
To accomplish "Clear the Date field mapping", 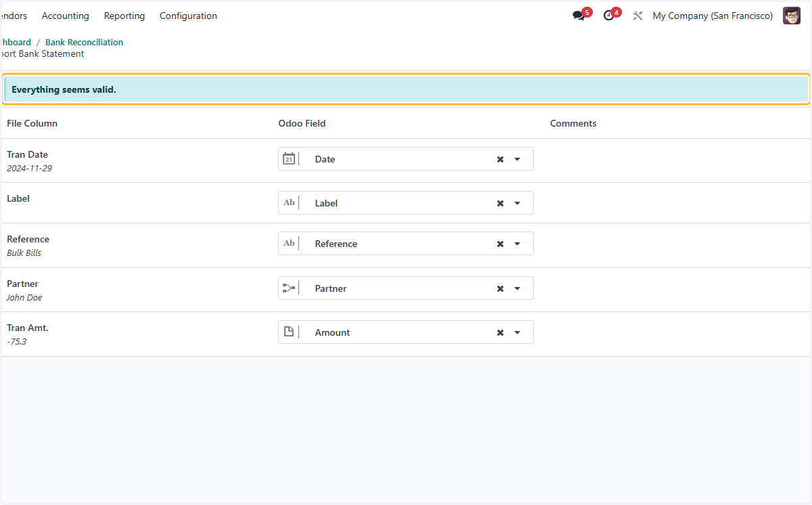I will pos(500,159).
